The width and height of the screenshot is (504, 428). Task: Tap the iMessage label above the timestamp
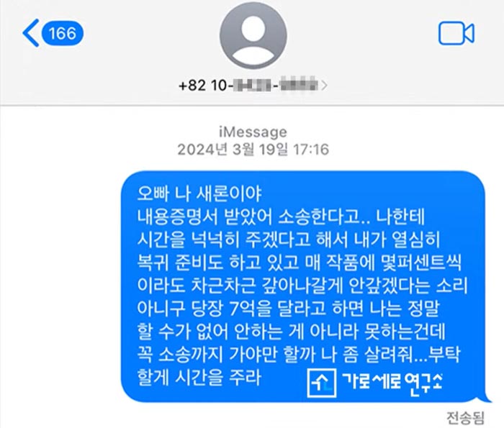[x=253, y=132]
